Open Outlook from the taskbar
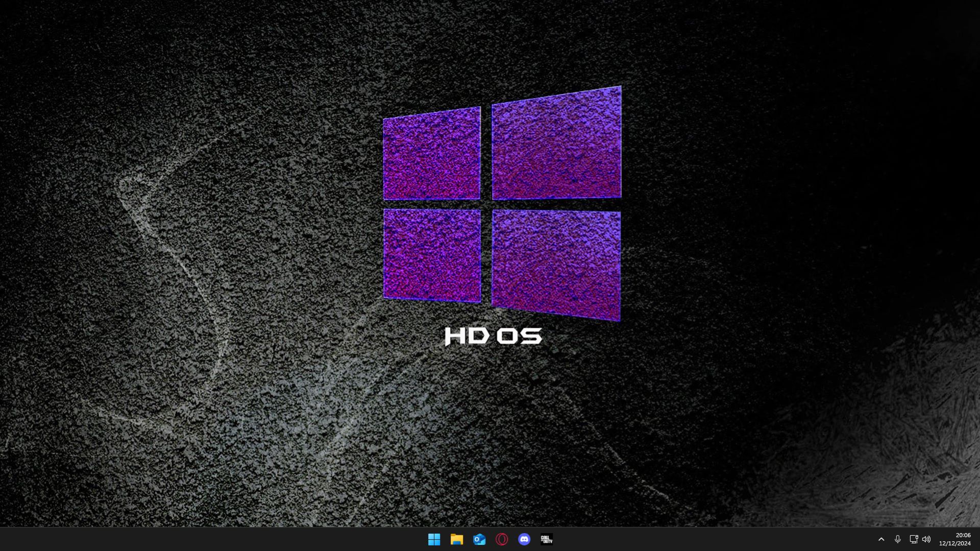Screen dimensions: 980x551 pyautogui.click(x=479, y=539)
